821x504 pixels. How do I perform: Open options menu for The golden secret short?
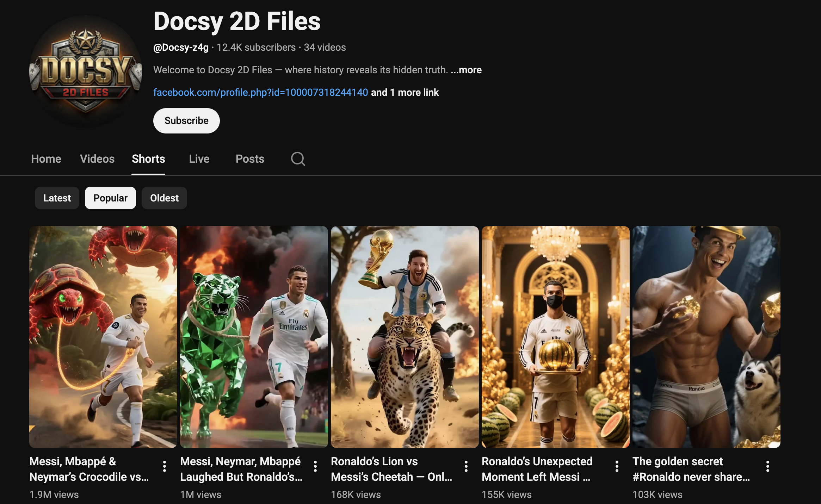[768, 466]
